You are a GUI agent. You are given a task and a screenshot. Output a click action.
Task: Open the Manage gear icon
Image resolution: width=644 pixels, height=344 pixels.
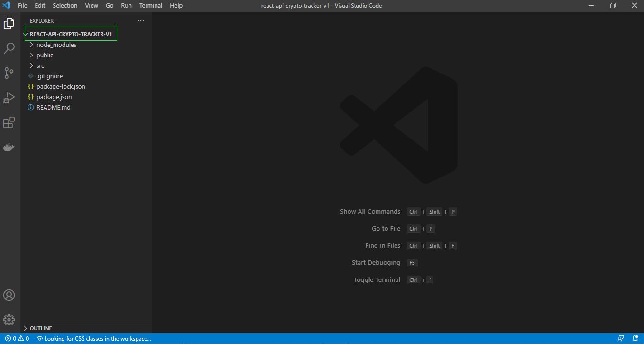click(x=9, y=320)
